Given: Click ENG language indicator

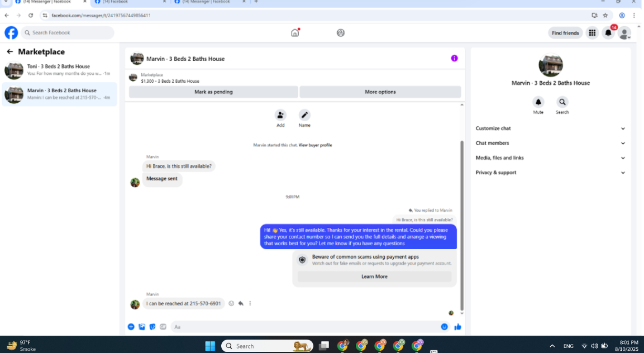Looking at the screenshot, I should [x=568, y=346].
